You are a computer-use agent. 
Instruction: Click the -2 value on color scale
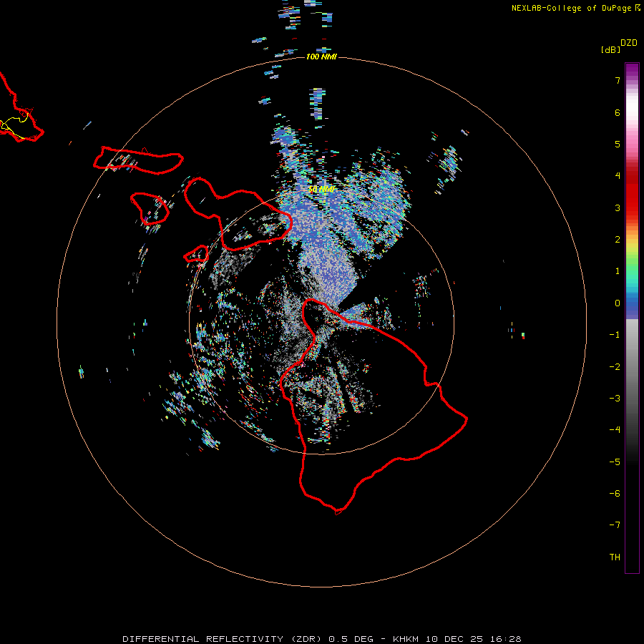point(615,367)
